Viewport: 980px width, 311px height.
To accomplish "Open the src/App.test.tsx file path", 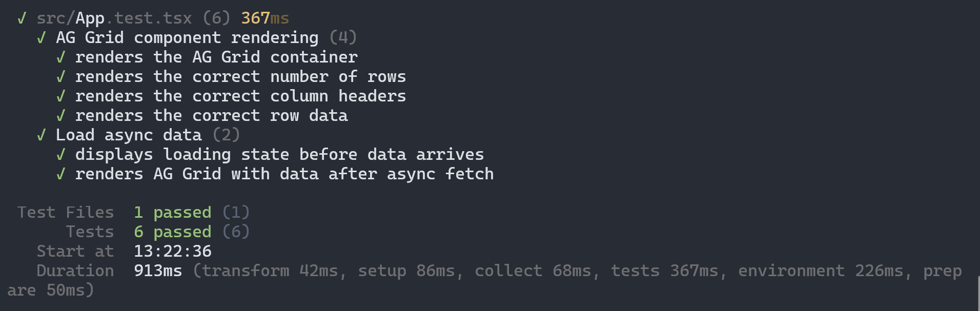I will [x=114, y=18].
